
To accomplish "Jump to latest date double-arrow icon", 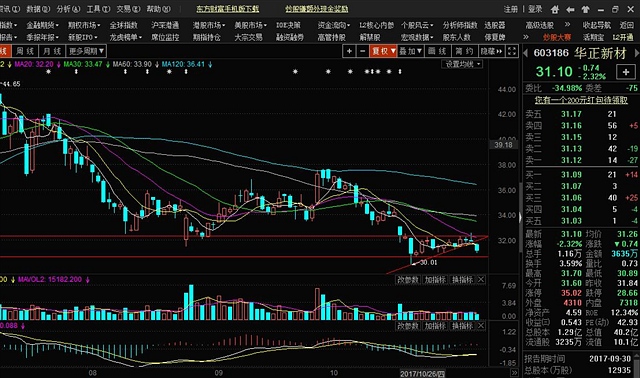I will [514, 373].
